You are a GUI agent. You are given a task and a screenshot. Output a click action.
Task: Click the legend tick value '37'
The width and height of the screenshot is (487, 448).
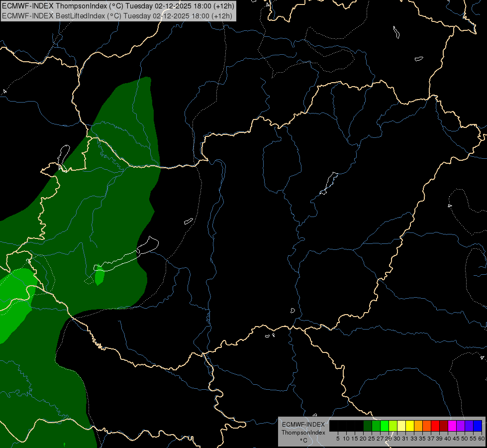[431, 439]
